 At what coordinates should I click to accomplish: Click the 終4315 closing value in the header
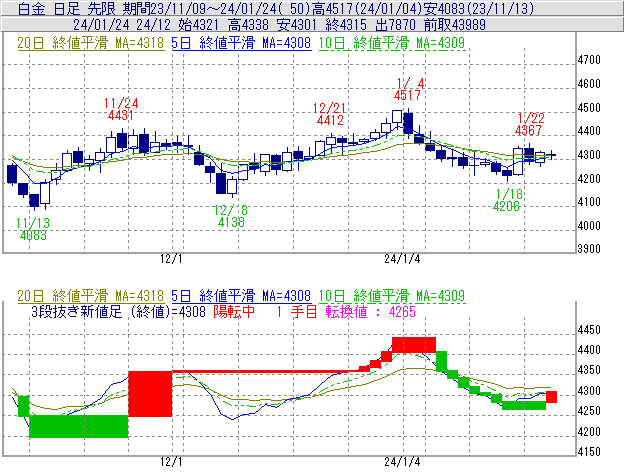(346, 25)
